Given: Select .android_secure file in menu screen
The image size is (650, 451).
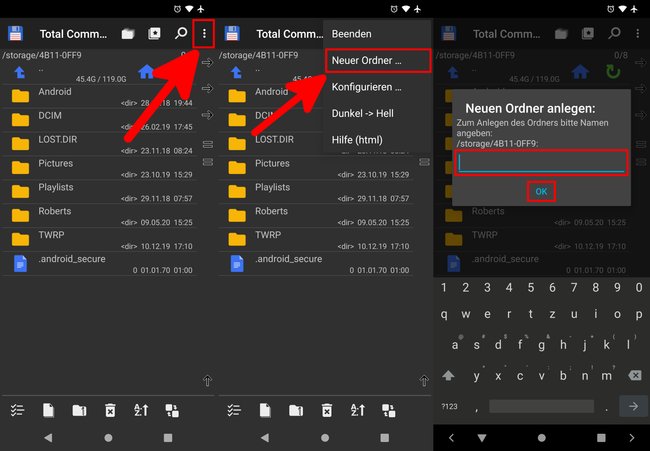Looking at the screenshot, I should [316, 264].
